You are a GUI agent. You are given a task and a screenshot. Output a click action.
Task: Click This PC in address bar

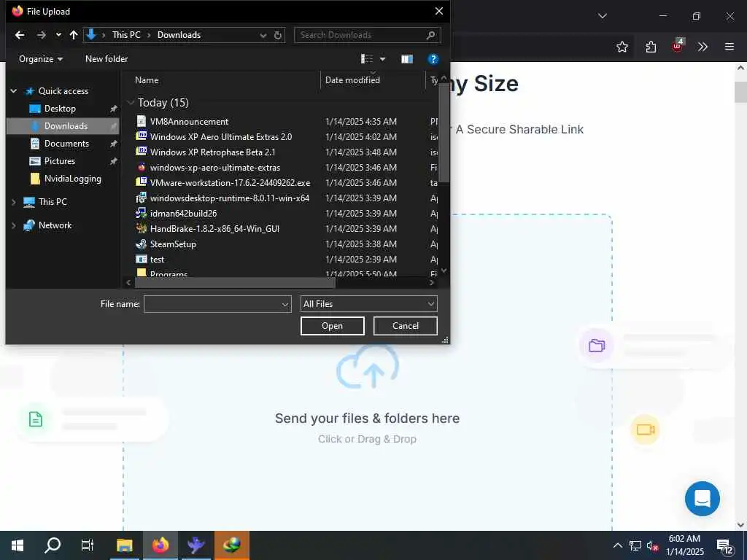tap(126, 35)
